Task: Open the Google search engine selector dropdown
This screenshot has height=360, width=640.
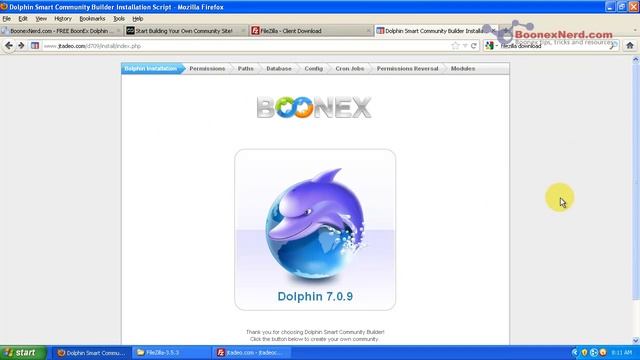Action: tap(491, 46)
